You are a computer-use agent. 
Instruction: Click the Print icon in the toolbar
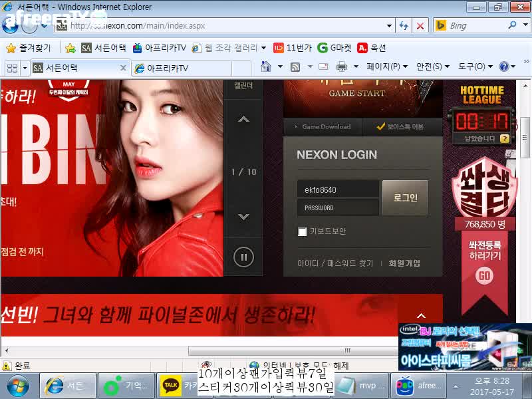[x=342, y=66]
